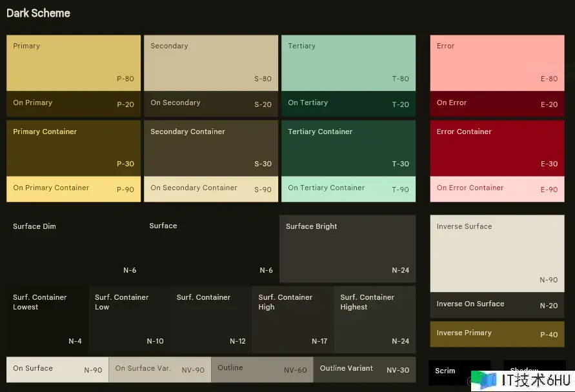Viewport: 575px width, 392px height.
Task: Pick the Surface Dim swatch
Action: pos(74,248)
